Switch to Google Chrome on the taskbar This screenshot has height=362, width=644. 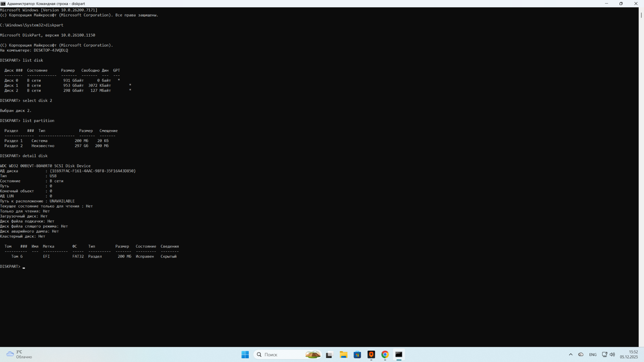385,355
